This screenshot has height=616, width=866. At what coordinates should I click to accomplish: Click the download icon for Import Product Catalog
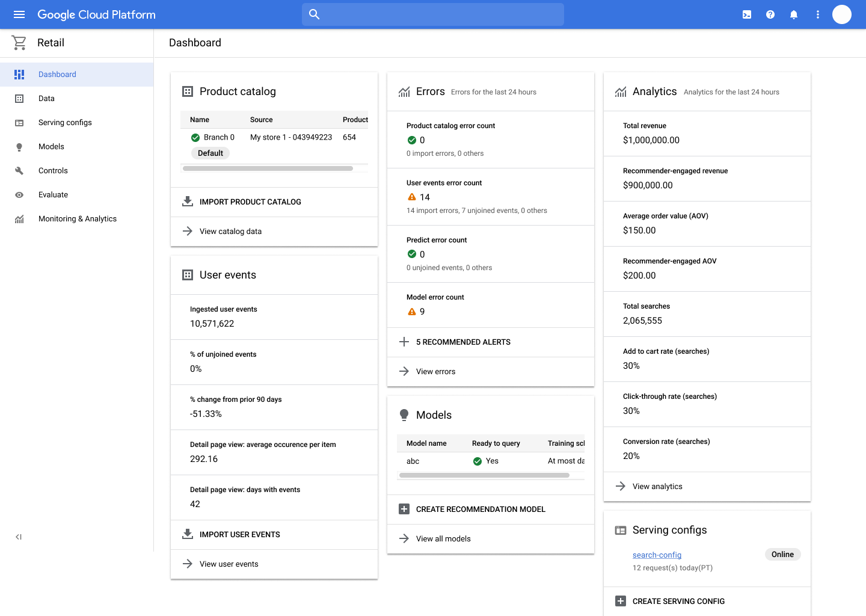coord(188,202)
